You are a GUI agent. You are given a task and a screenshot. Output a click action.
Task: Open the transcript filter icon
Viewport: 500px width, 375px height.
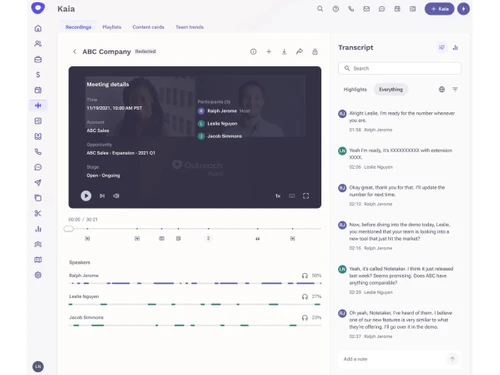(x=455, y=89)
